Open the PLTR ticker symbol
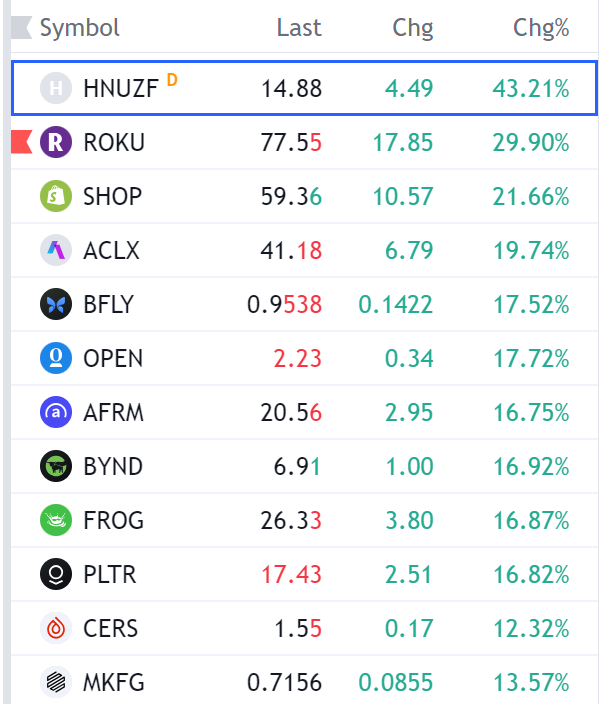The height and width of the screenshot is (704, 606). coord(110,574)
